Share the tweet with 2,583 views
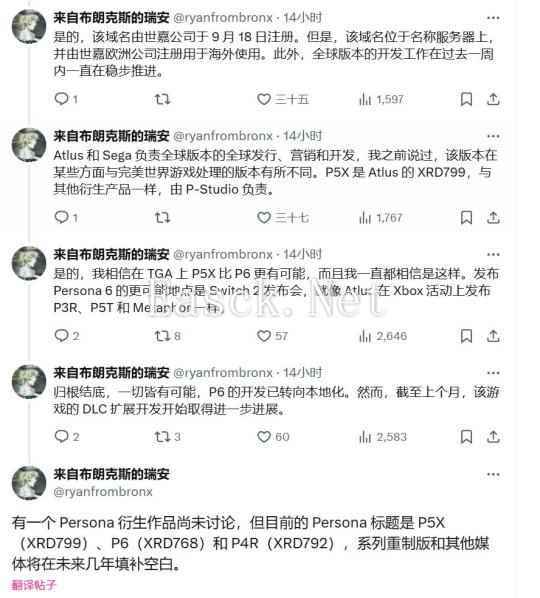The image size is (540, 598). click(493, 437)
